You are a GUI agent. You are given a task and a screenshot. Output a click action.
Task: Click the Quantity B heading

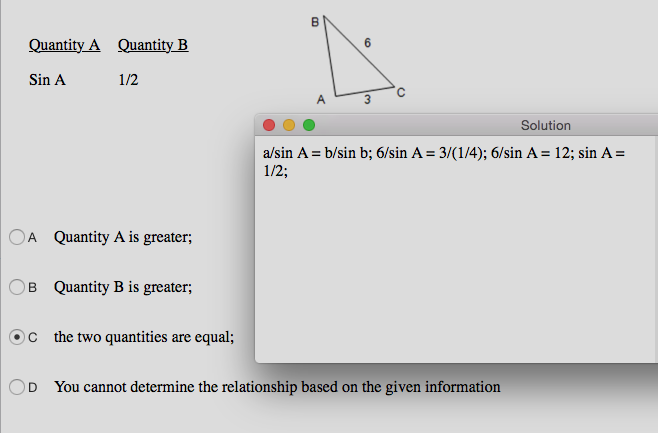153,45
